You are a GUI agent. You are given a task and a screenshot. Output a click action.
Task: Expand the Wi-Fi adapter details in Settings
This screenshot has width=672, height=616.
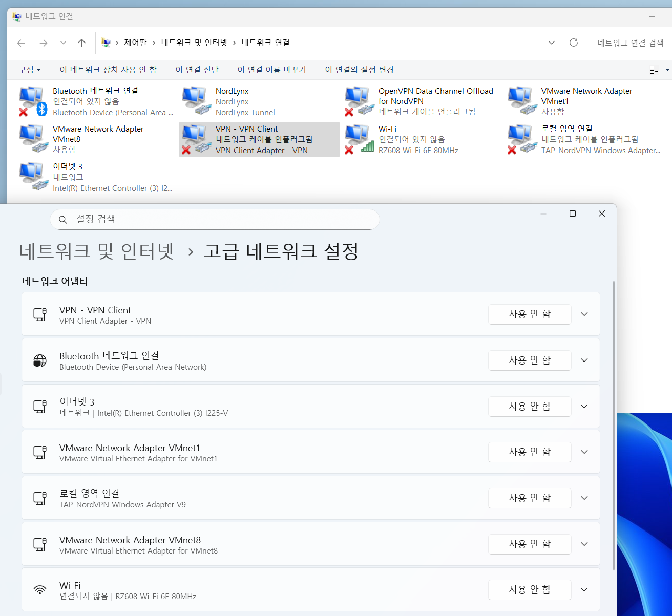[584, 590]
